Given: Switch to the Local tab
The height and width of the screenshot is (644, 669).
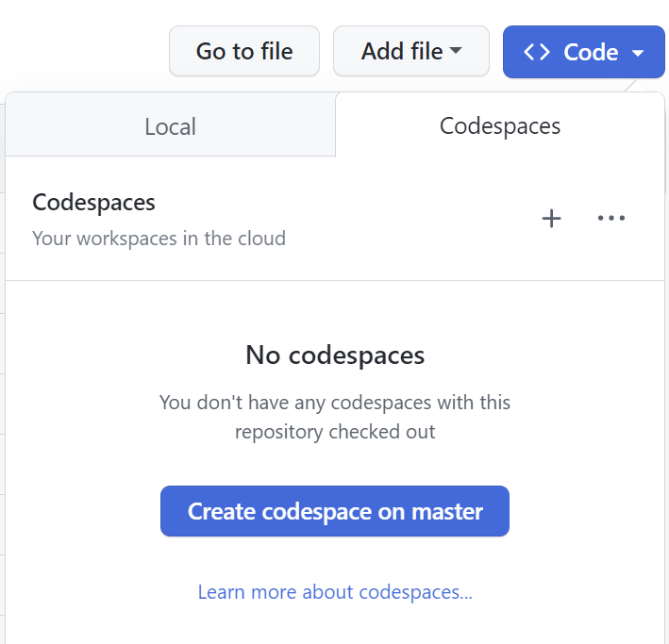Looking at the screenshot, I should [x=170, y=126].
